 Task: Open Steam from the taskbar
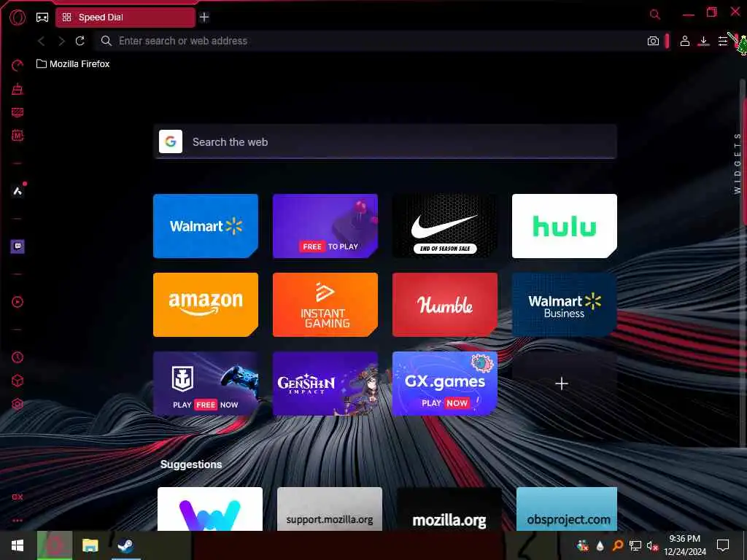click(x=125, y=545)
